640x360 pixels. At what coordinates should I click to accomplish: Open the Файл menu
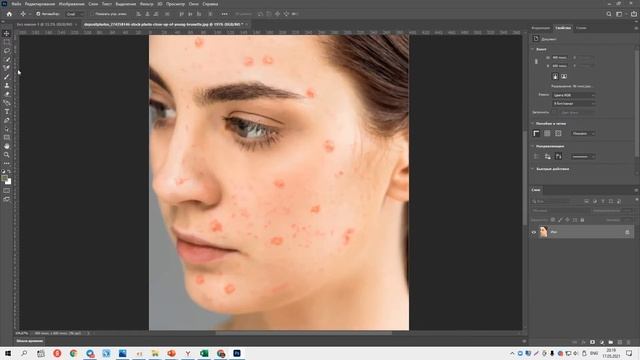click(16, 4)
